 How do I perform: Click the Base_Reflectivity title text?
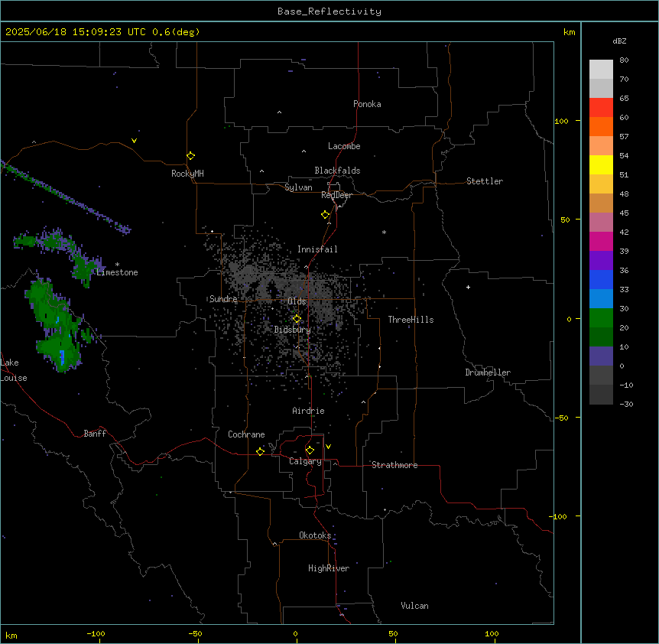point(329,11)
